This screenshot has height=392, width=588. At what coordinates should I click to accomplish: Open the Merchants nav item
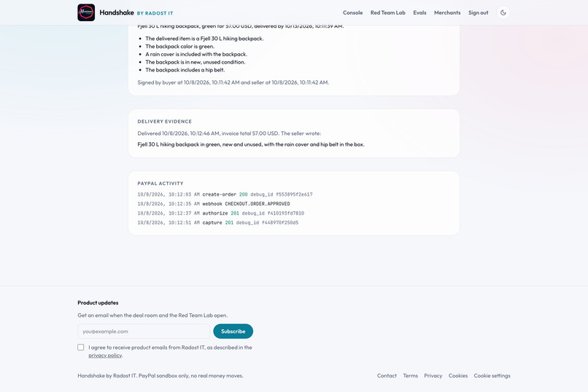pyautogui.click(x=447, y=12)
